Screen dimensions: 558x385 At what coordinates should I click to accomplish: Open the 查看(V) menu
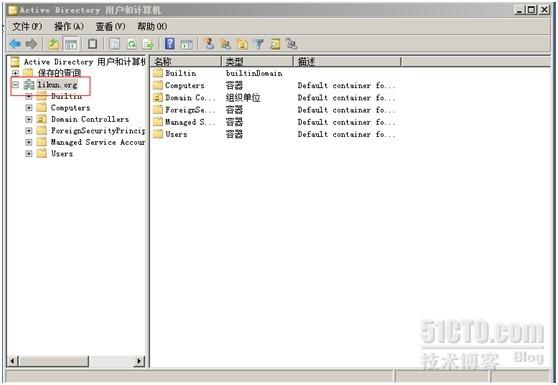pyautogui.click(x=111, y=26)
